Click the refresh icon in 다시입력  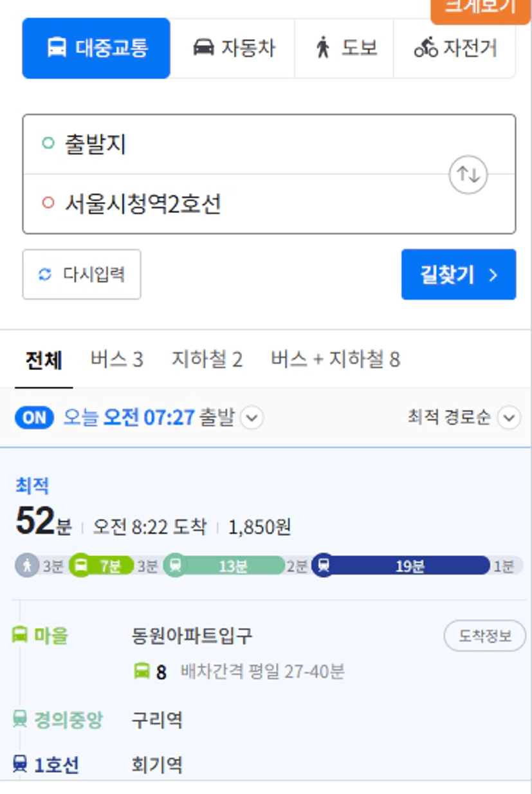45,275
